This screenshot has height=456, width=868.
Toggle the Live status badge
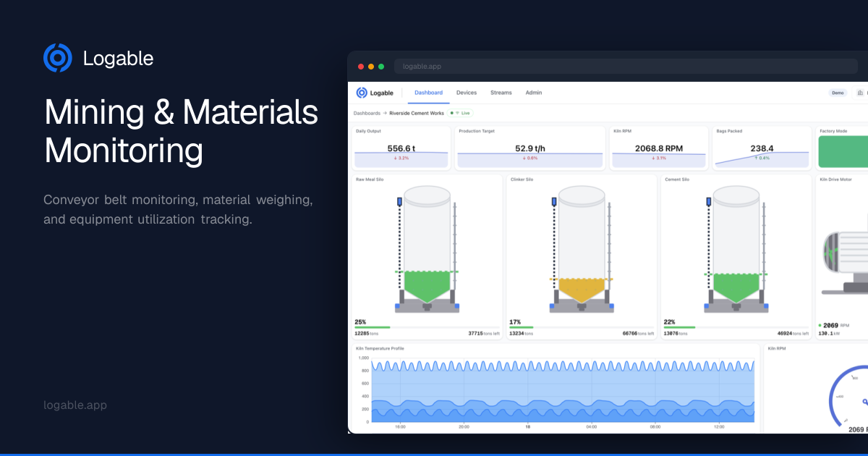coord(461,113)
